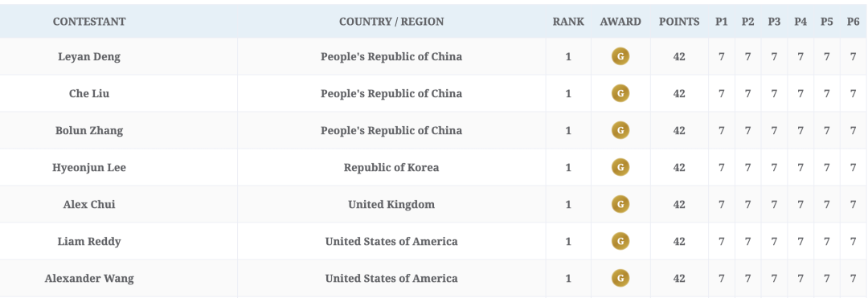This screenshot has width=868, height=298.
Task: Click the RANK column header
Action: click(x=568, y=22)
